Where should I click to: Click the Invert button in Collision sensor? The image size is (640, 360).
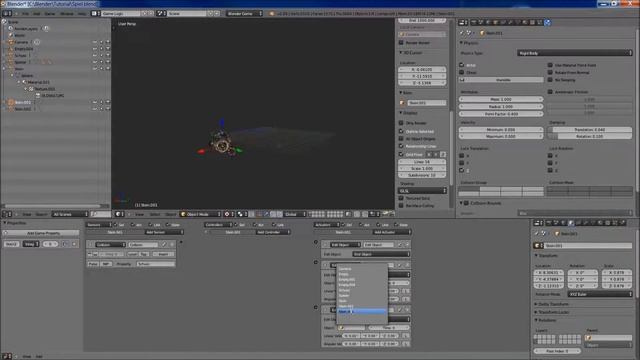[x=163, y=254]
